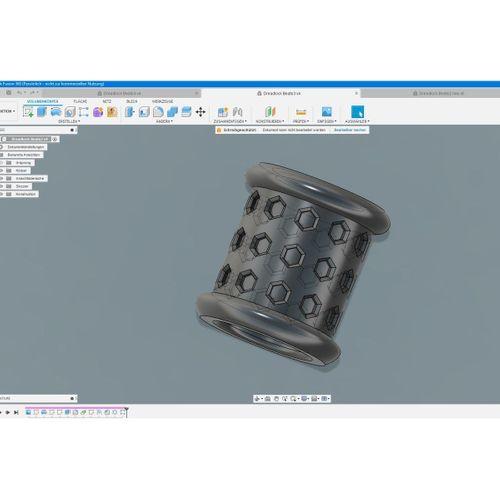Jump to end of timeline
The height and width of the screenshot is (500, 500).
pyautogui.click(x=16, y=413)
